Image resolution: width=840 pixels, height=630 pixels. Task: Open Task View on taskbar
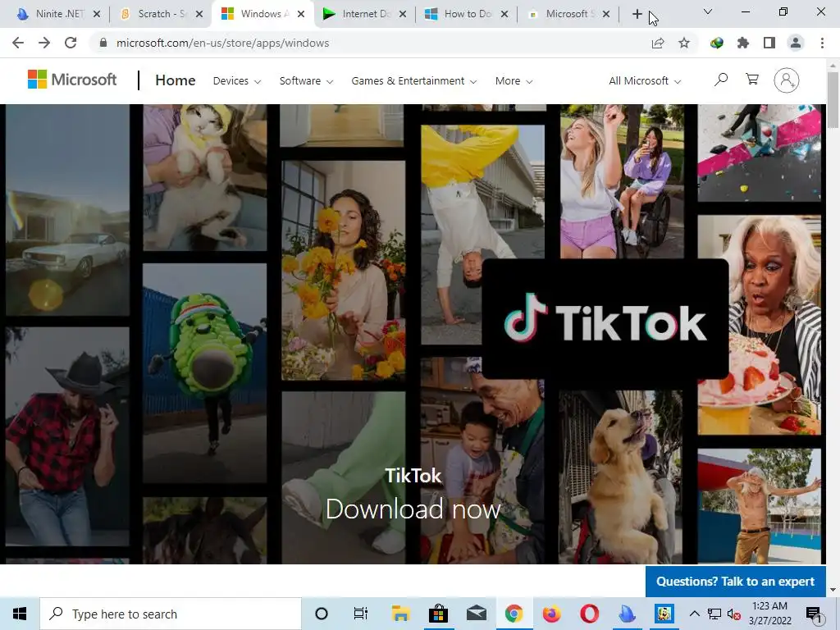click(361, 614)
